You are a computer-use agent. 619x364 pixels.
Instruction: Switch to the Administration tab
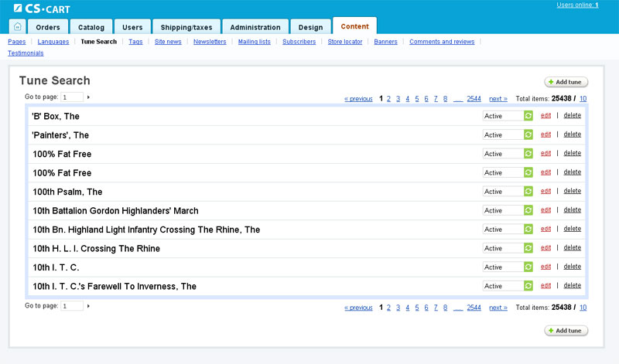click(x=255, y=27)
